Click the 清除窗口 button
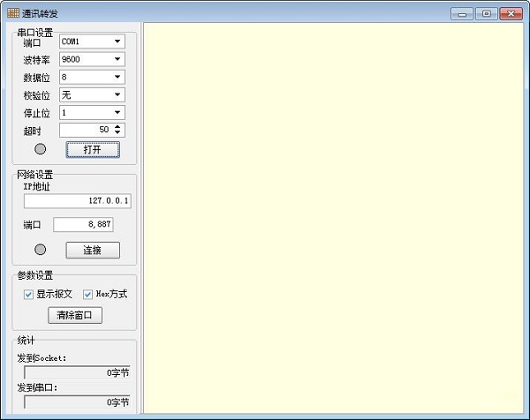 [75, 315]
